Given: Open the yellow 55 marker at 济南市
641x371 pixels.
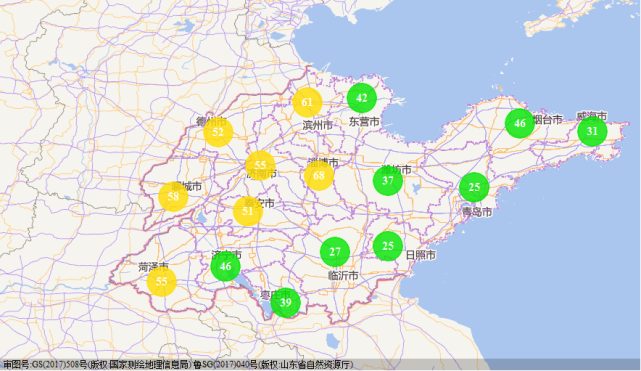Looking at the screenshot, I should click(x=260, y=165).
